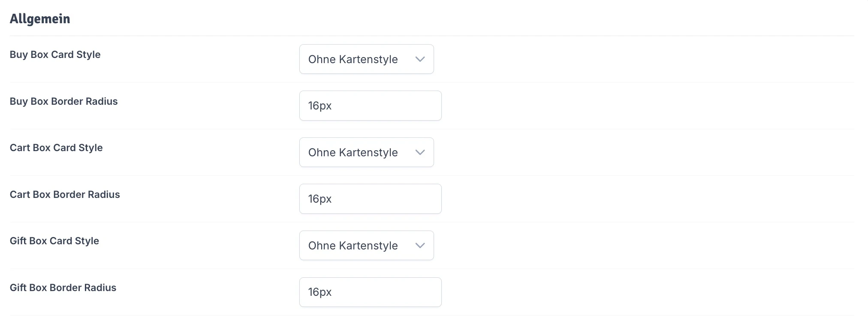Click the Gift Box Border Radius label

point(63,288)
